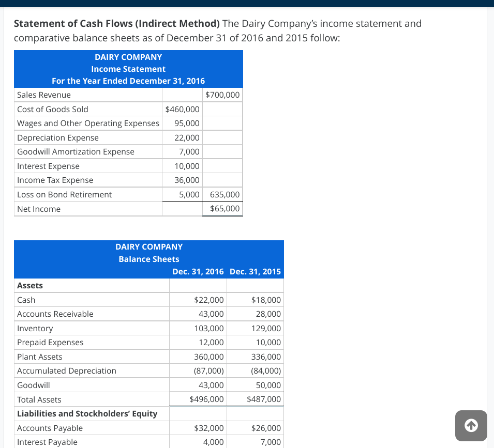Select the 95,000 wages amount
The image size is (494, 448).
[187, 123]
